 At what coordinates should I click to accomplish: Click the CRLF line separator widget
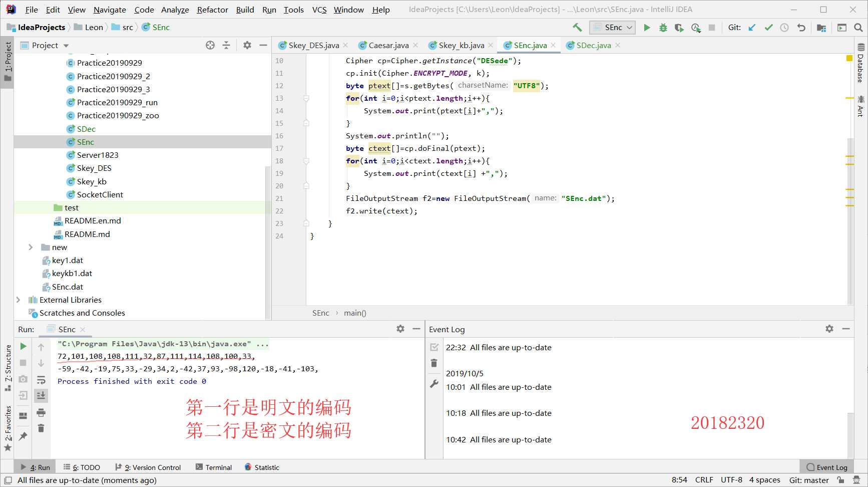[704, 480]
